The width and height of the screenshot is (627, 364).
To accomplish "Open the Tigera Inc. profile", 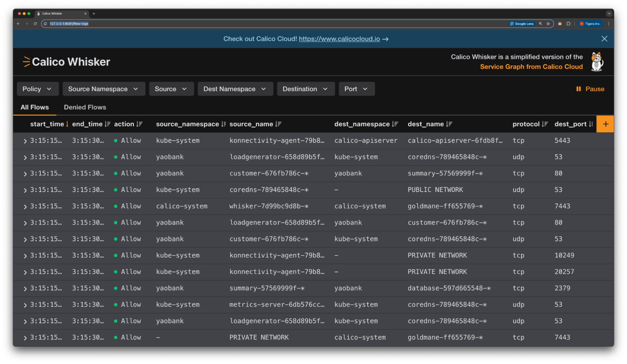I will [590, 23].
